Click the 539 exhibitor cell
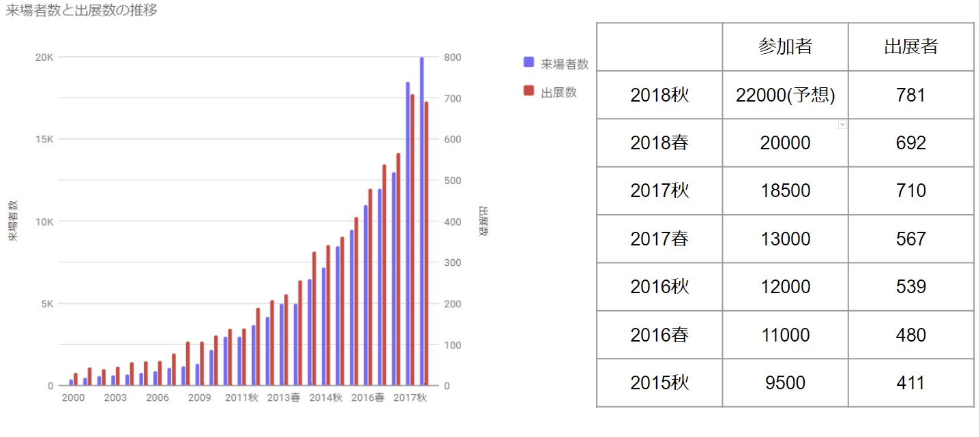This screenshot has width=980, height=437. (911, 286)
